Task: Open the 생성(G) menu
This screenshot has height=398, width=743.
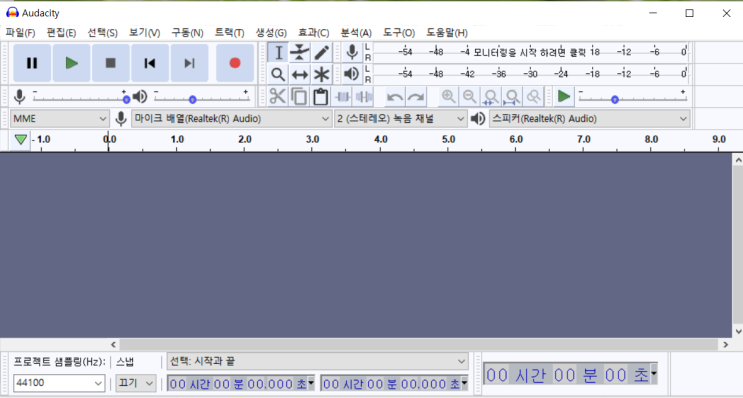Action: point(271,33)
